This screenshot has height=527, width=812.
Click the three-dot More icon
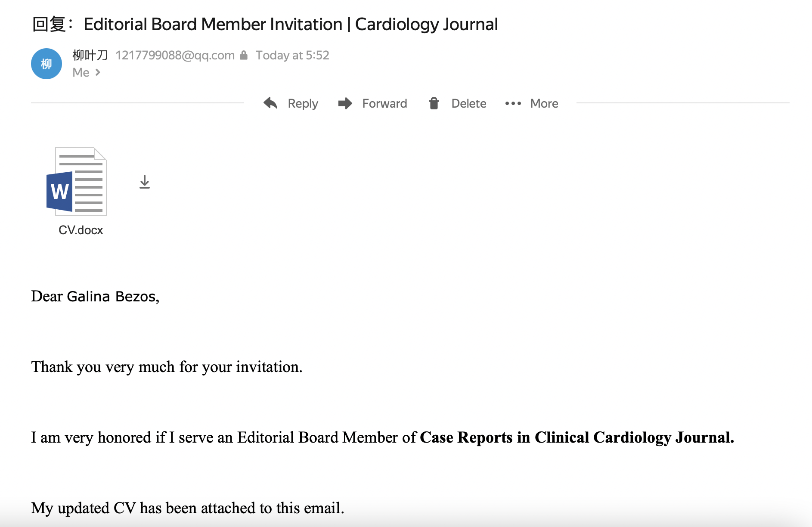click(513, 103)
